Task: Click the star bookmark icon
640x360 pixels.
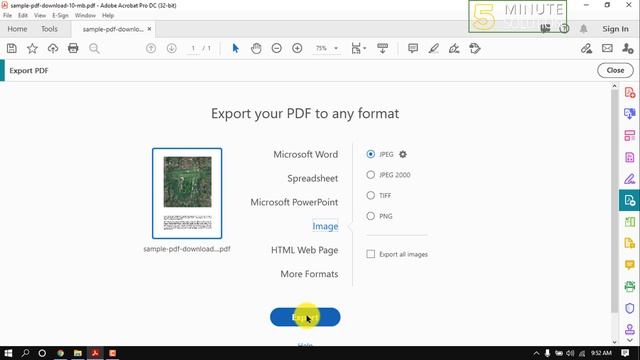Action: tap(32, 49)
